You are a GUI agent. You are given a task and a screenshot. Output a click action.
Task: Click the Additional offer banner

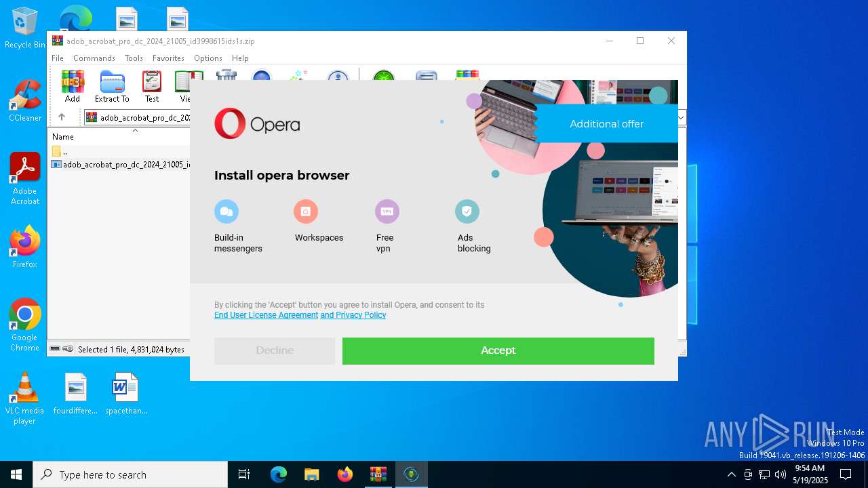click(x=606, y=123)
